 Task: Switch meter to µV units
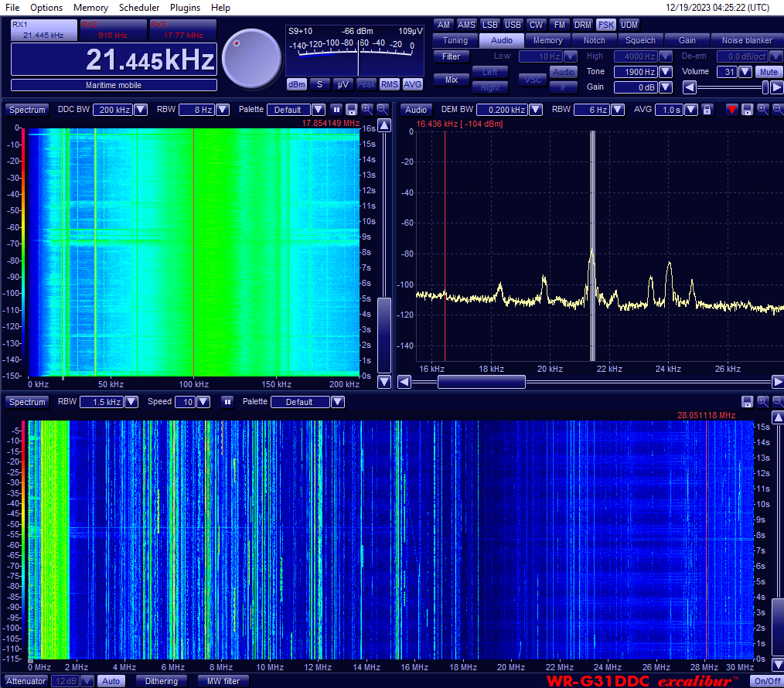point(343,84)
